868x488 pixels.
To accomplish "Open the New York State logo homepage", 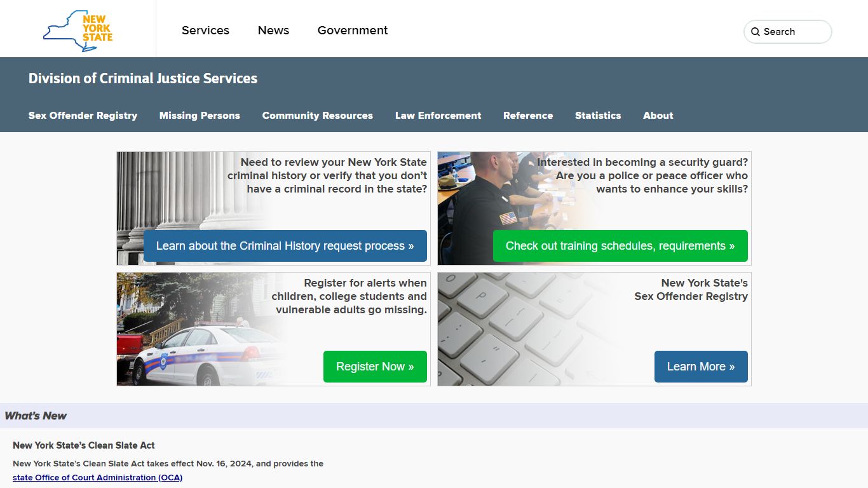I will (78, 30).
